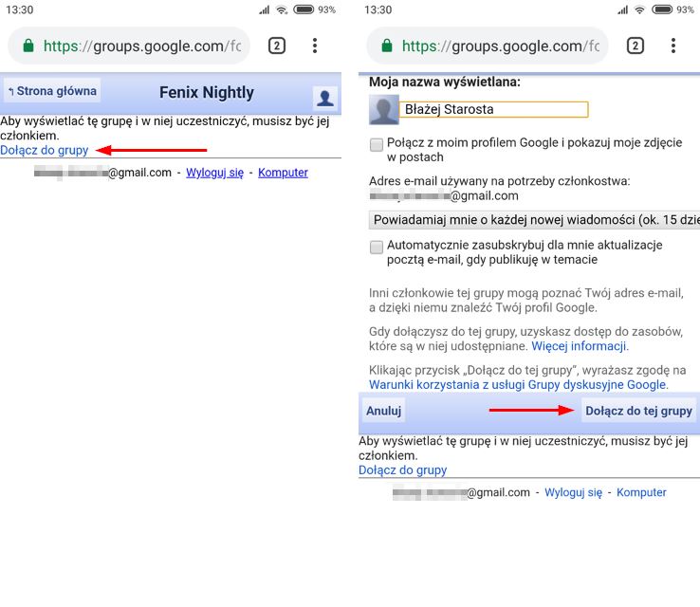
Task: Tap battery indicator in left status bar
Action: click(304, 9)
